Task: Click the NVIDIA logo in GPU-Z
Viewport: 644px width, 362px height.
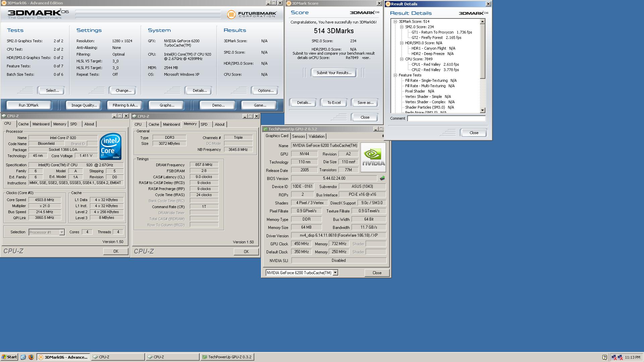Action: point(373,158)
